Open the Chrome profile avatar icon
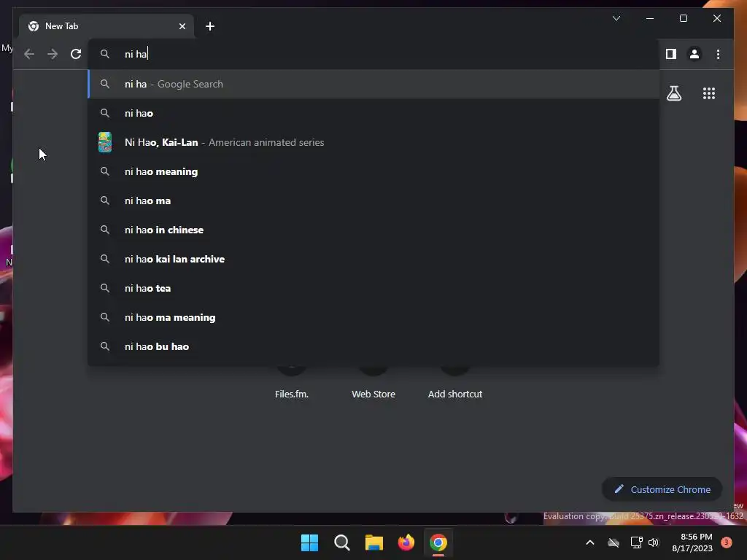 click(x=694, y=54)
